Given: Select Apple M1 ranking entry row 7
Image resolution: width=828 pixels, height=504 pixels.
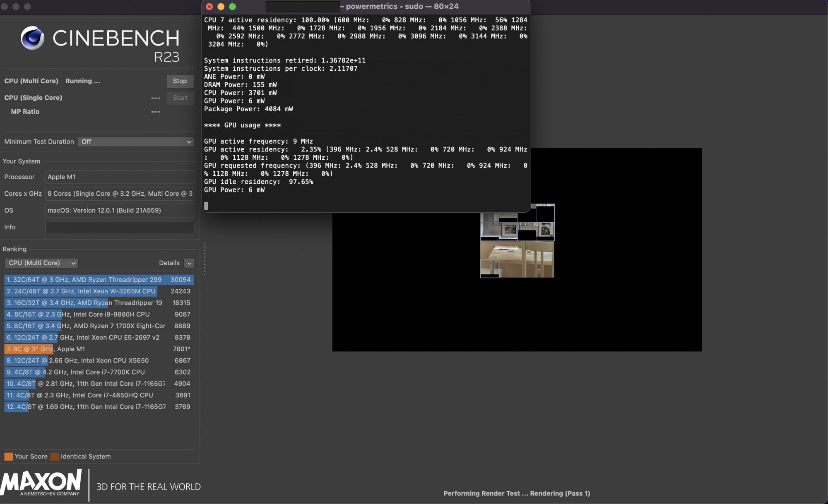Looking at the screenshot, I should pos(98,348).
